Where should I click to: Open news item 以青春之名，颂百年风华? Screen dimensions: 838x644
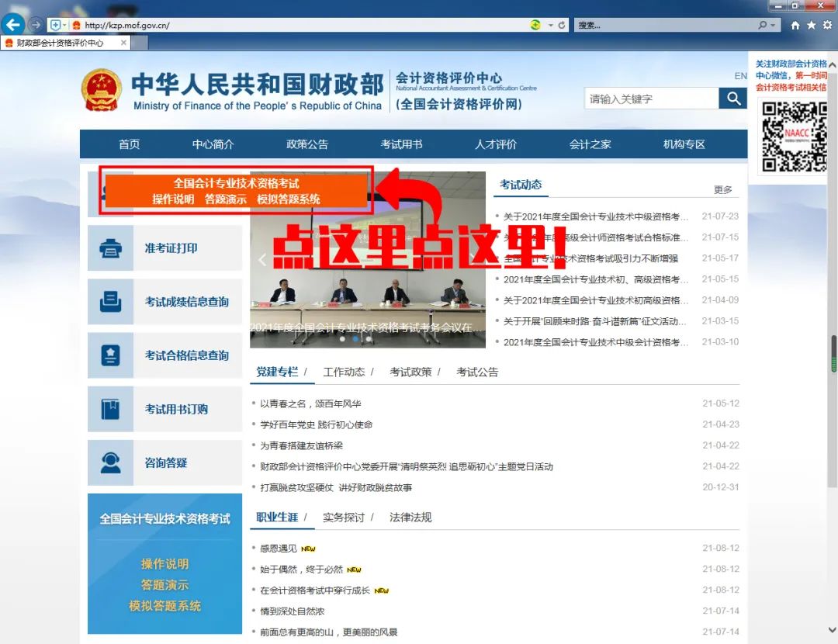click(x=310, y=403)
